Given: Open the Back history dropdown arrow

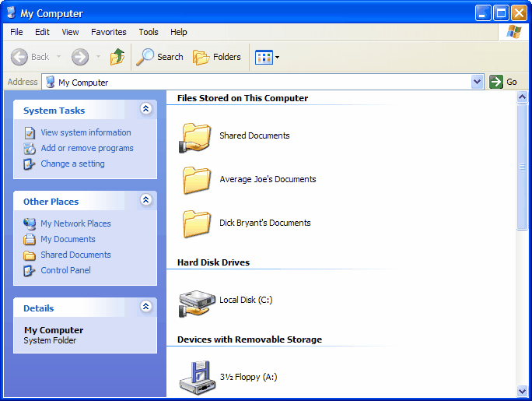Looking at the screenshot, I should tap(58, 56).
